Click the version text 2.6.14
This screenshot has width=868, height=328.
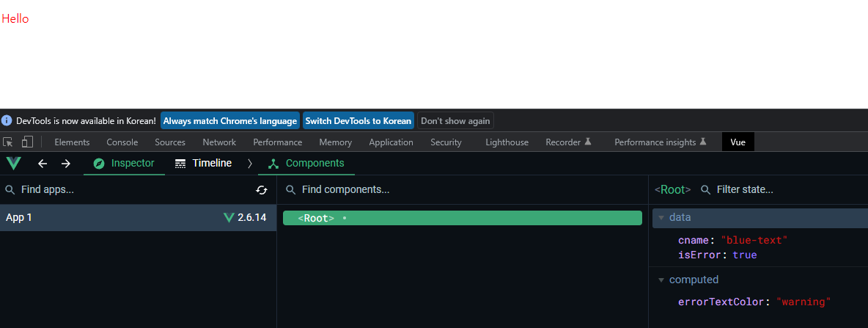[252, 218]
